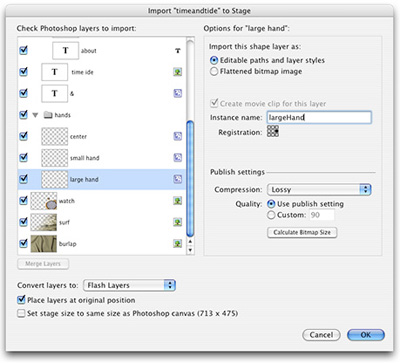Click the bitmap icon on surf row
This screenshot has width=400, height=363.
178,222
